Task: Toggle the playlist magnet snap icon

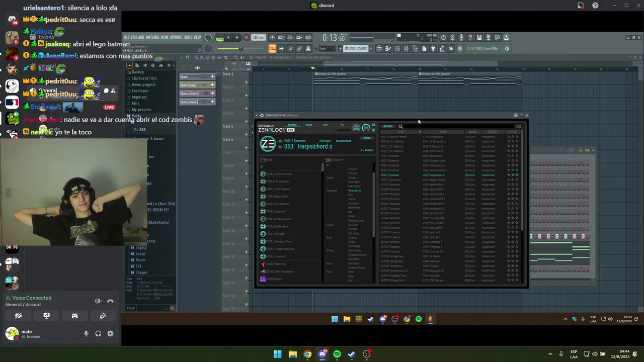Action: point(187,57)
